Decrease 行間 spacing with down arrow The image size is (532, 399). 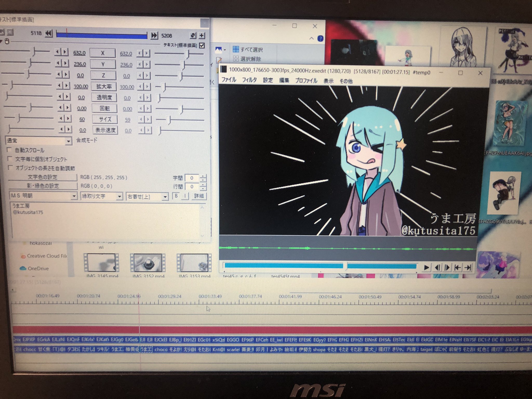(x=203, y=189)
